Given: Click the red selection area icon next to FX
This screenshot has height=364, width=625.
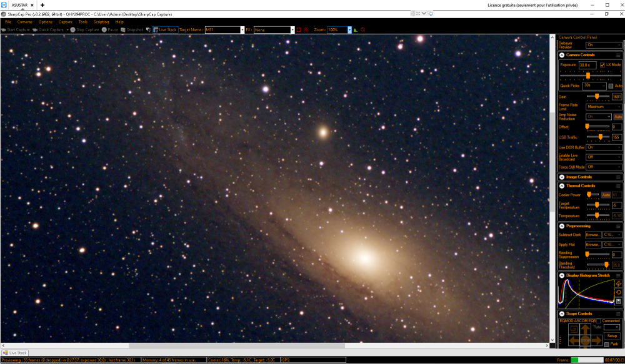Looking at the screenshot, I should point(299,30).
